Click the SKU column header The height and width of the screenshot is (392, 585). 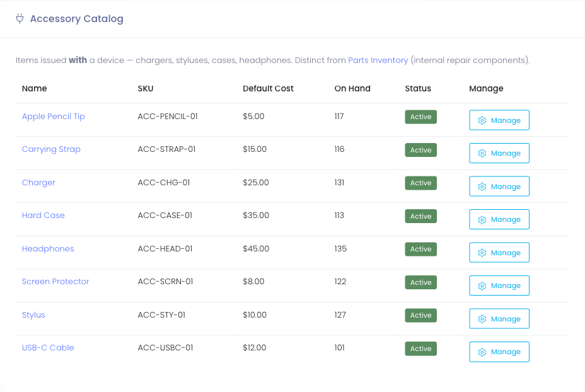click(x=146, y=88)
